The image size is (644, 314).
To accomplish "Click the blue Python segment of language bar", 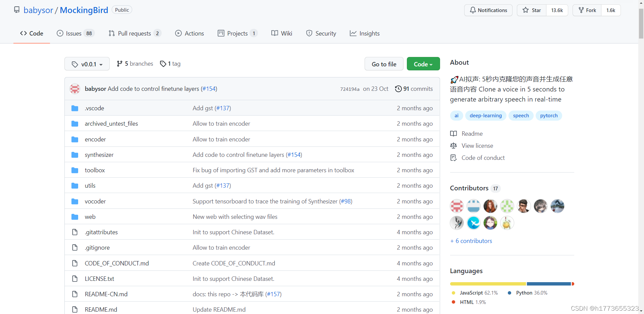I will 549,284.
